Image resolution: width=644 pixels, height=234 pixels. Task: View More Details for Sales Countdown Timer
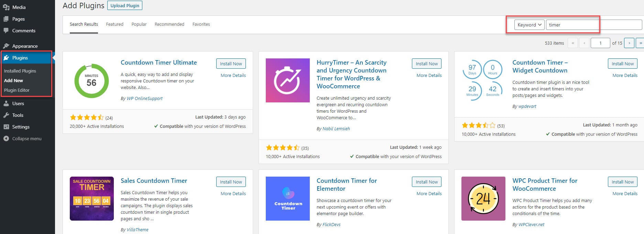coord(233,193)
